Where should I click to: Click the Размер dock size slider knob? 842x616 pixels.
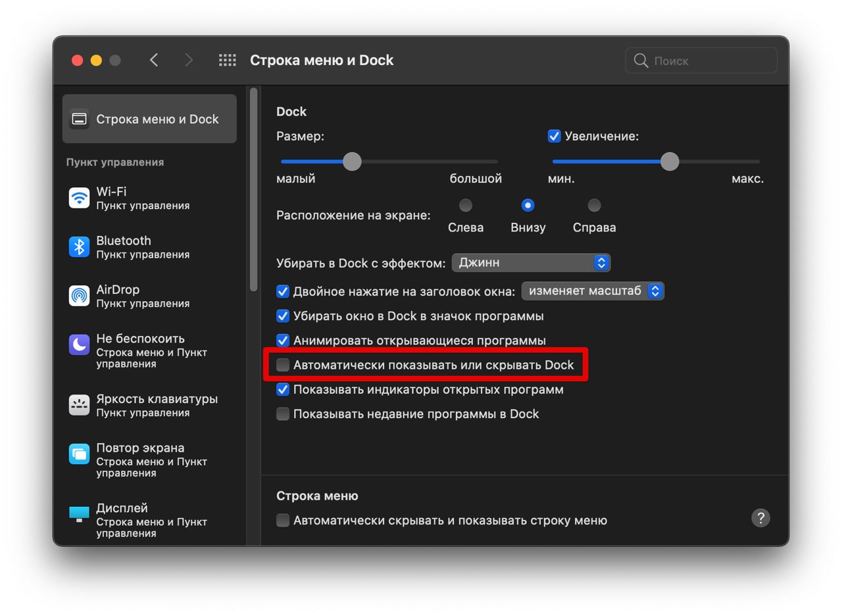[x=352, y=161]
